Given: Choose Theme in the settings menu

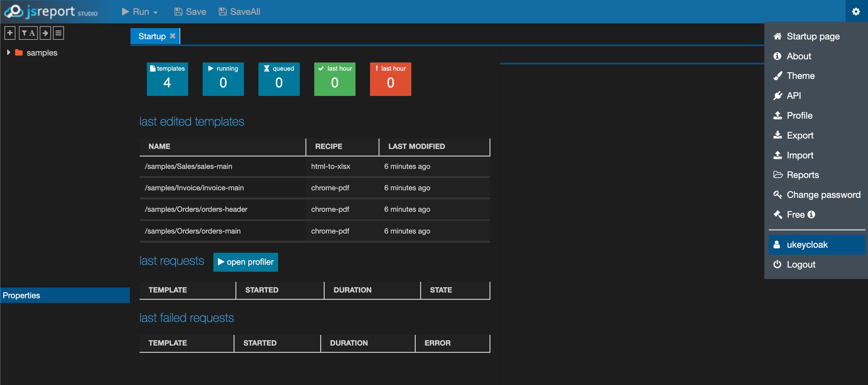Looking at the screenshot, I should 816,76.
